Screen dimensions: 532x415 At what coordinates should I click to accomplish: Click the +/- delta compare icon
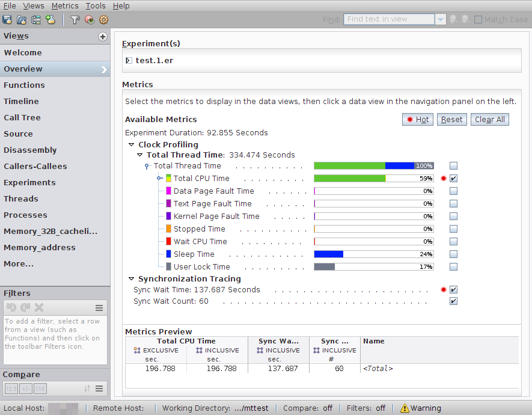coord(26,389)
